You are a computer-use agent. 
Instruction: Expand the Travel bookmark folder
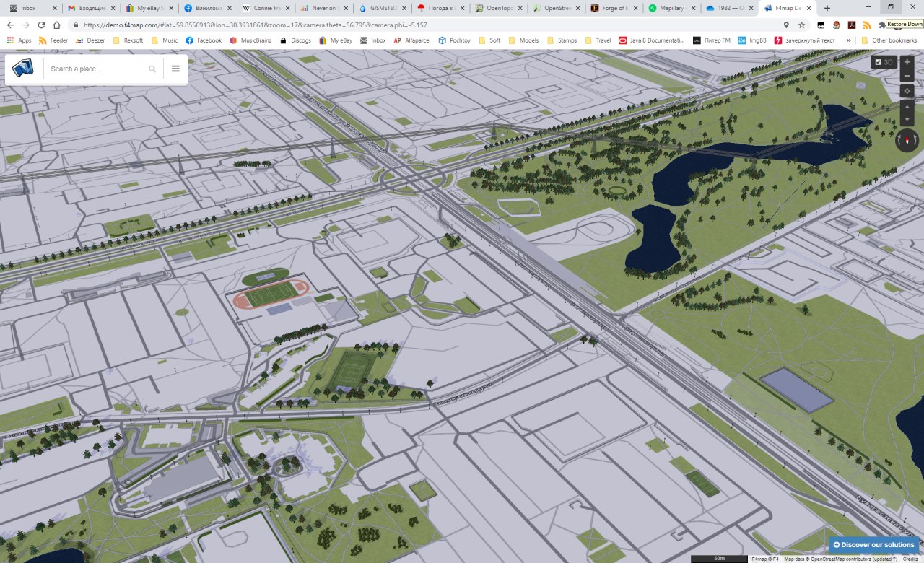coord(598,40)
